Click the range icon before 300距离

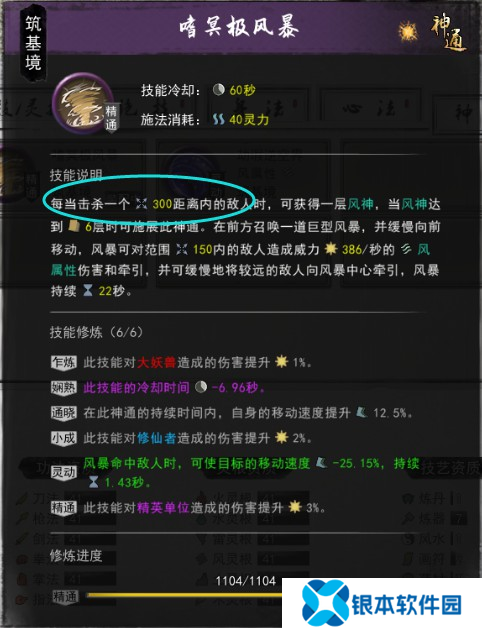[141, 203]
